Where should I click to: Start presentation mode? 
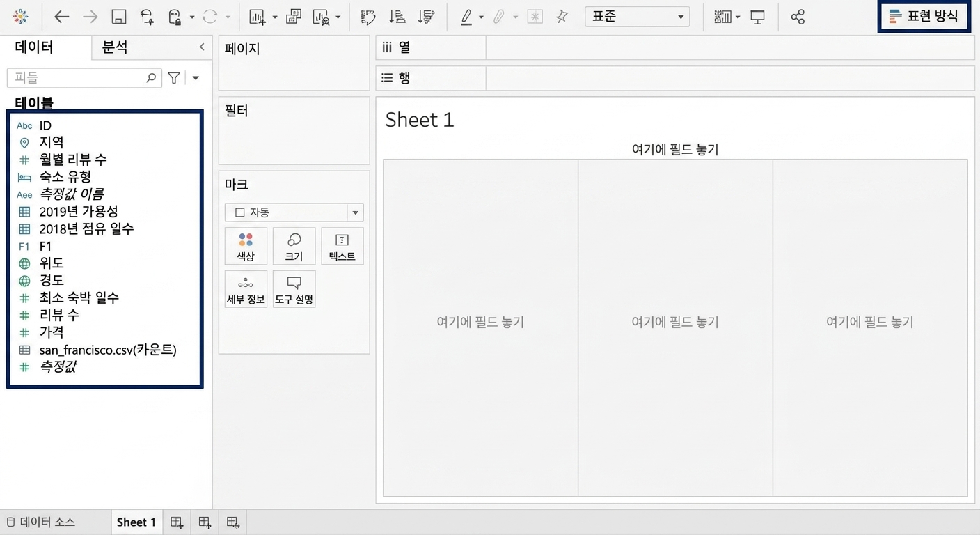click(x=758, y=17)
